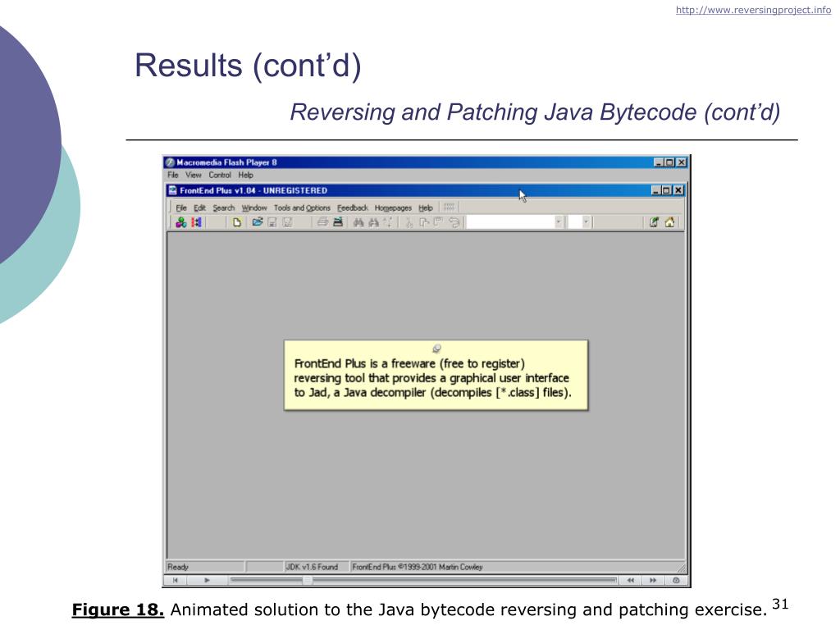Click the Home house toolbar icon
The width and height of the screenshot is (840, 630).
tap(669, 222)
